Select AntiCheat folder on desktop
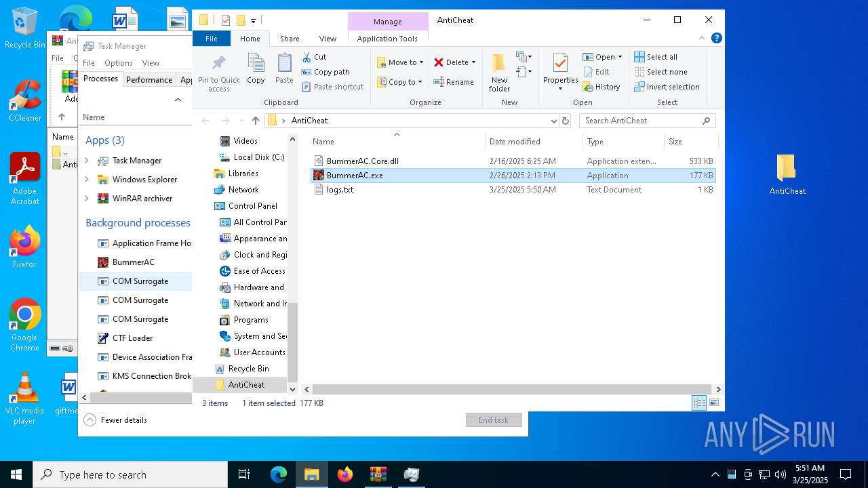The height and width of the screenshot is (488, 868). click(787, 175)
